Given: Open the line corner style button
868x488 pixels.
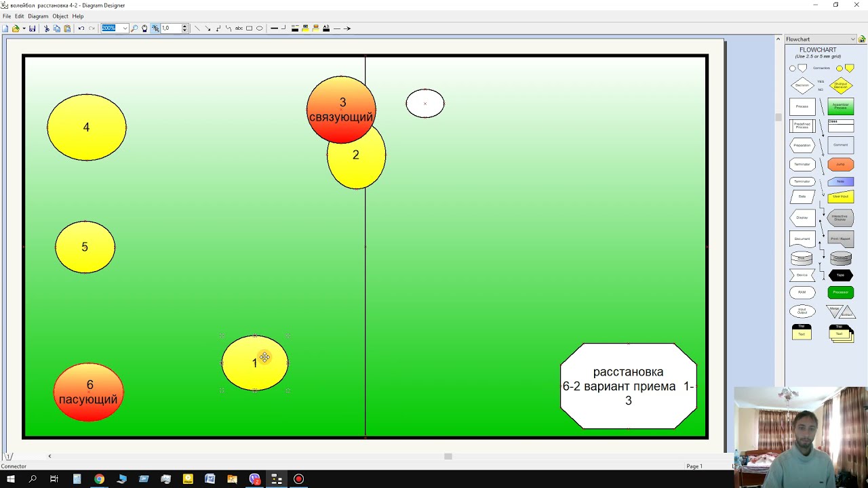Looking at the screenshot, I should click(283, 28).
